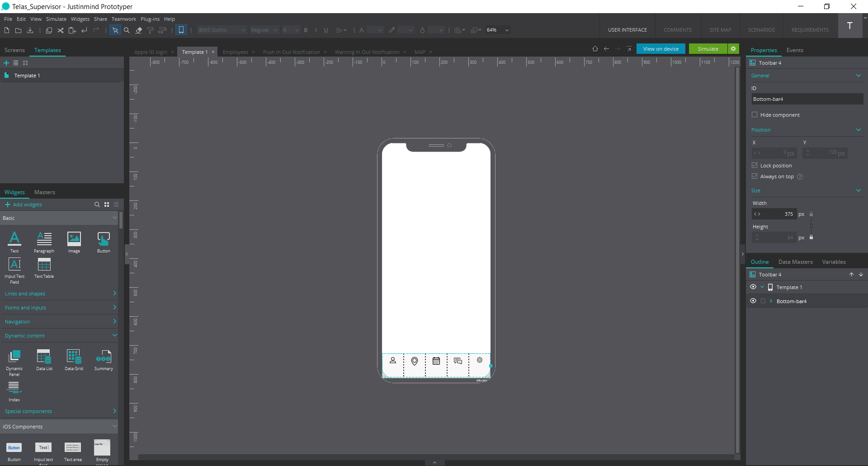868x466 pixels.
Task: Pick the Dynamic Panel widget
Action: pyautogui.click(x=14, y=357)
